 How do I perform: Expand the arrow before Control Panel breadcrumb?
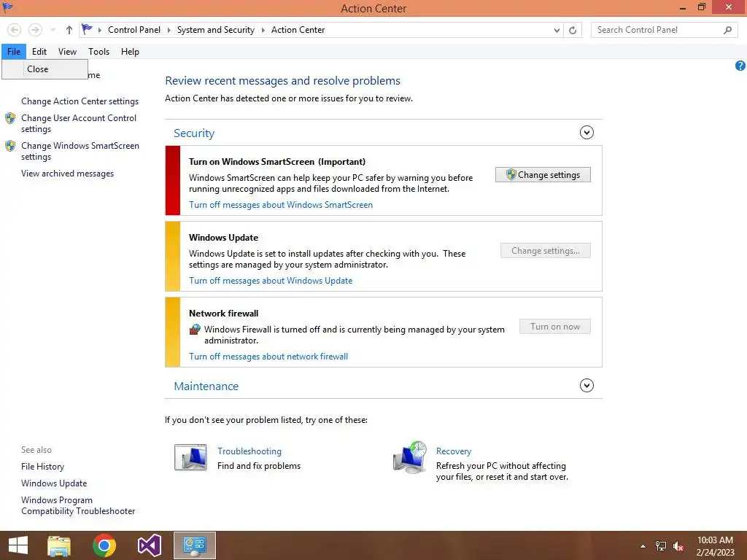point(99,30)
